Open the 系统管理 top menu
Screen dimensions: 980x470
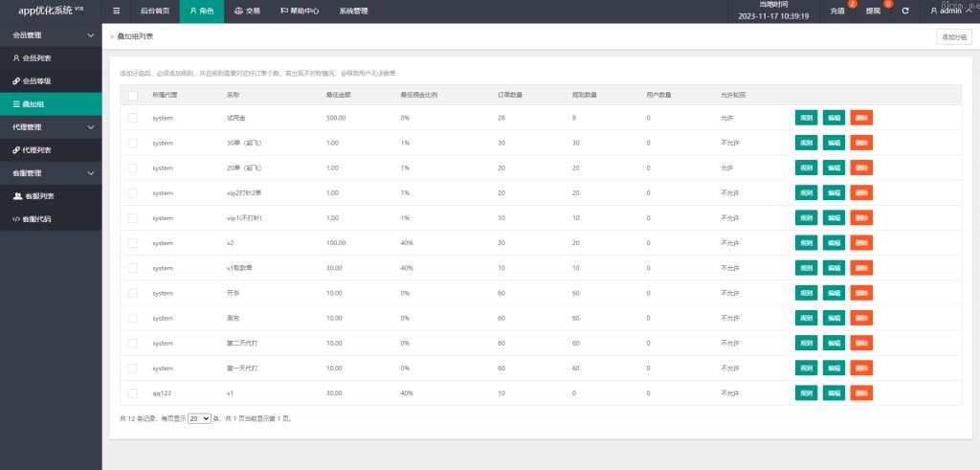[353, 11]
